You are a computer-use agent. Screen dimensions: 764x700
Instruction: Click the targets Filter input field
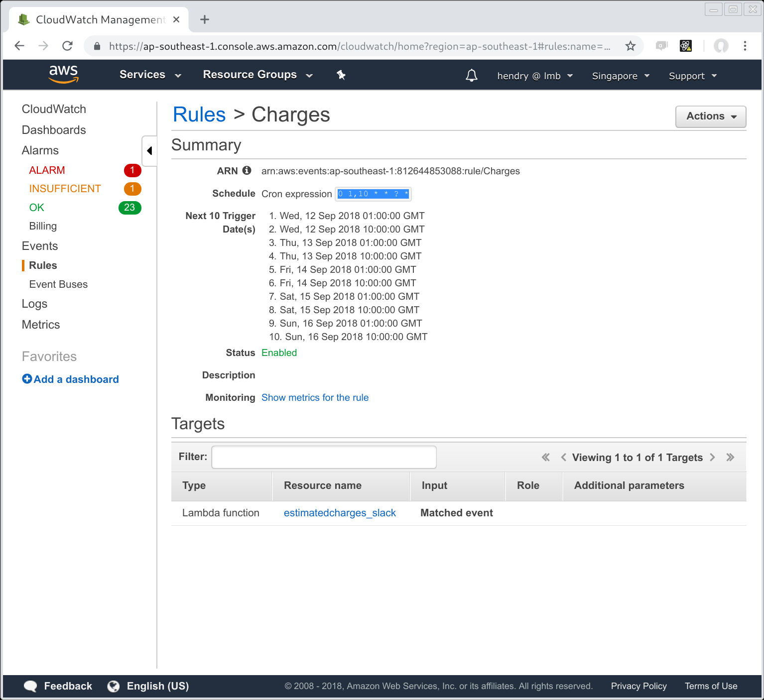click(x=324, y=457)
